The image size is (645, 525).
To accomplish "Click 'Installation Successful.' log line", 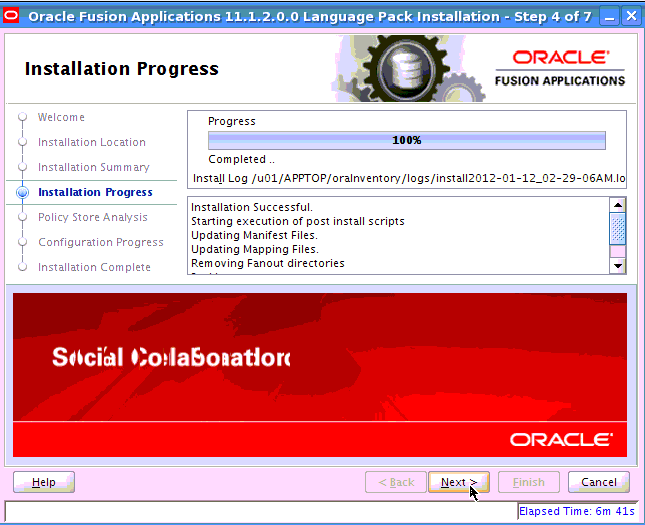I will (252, 207).
